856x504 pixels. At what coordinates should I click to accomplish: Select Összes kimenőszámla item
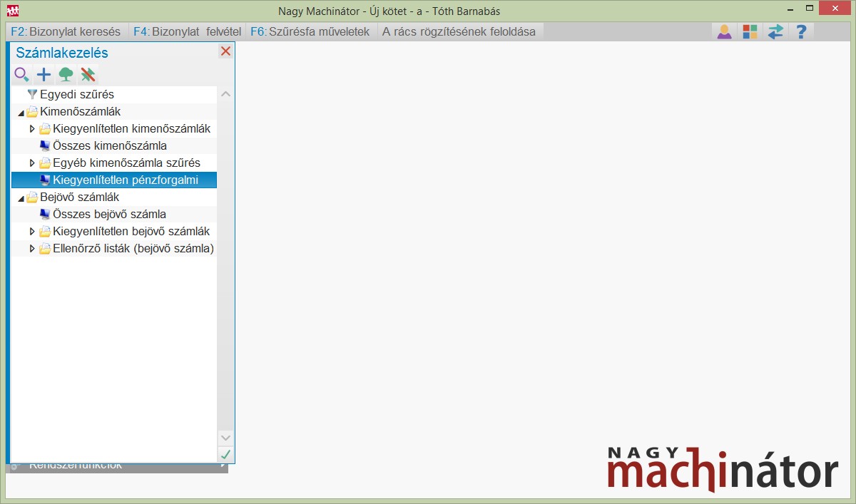tap(110, 145)
